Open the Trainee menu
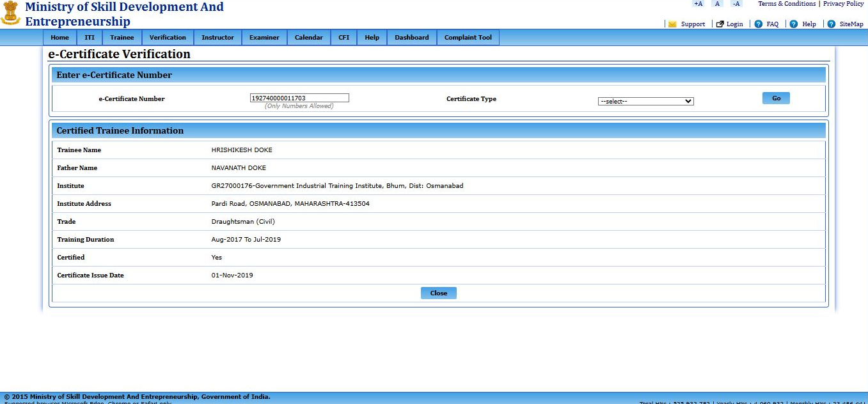868x404 pixels. pos(122,38)
